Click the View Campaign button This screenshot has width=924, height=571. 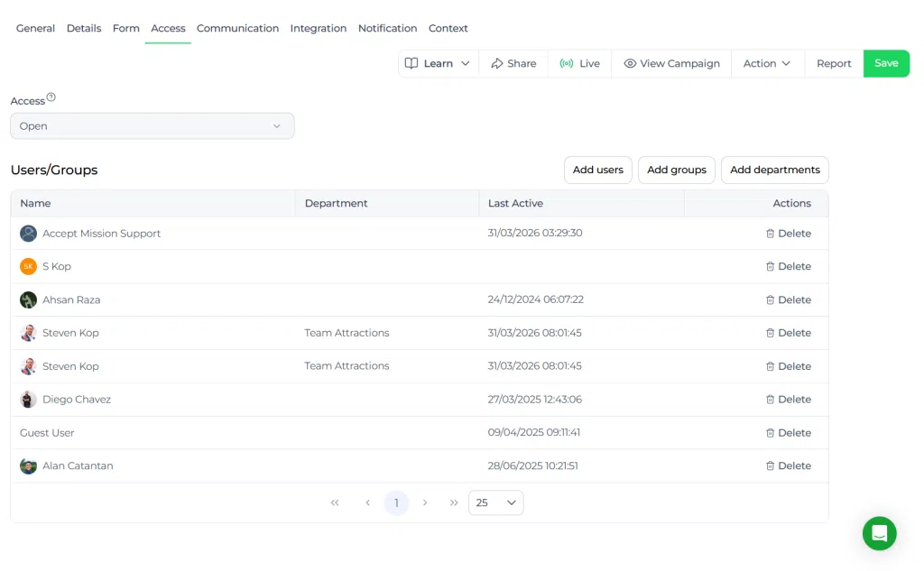(671, 64)
